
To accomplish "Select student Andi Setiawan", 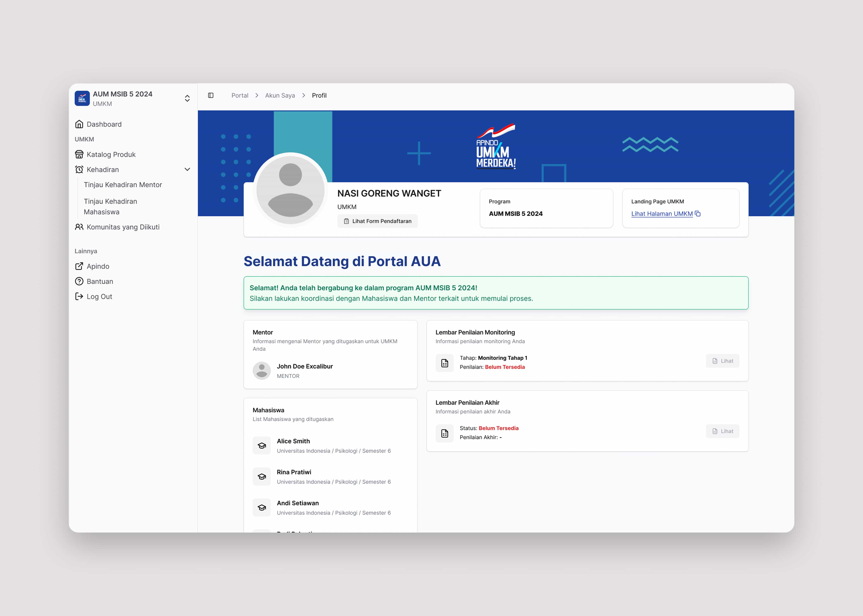I will tap(298, 503).
